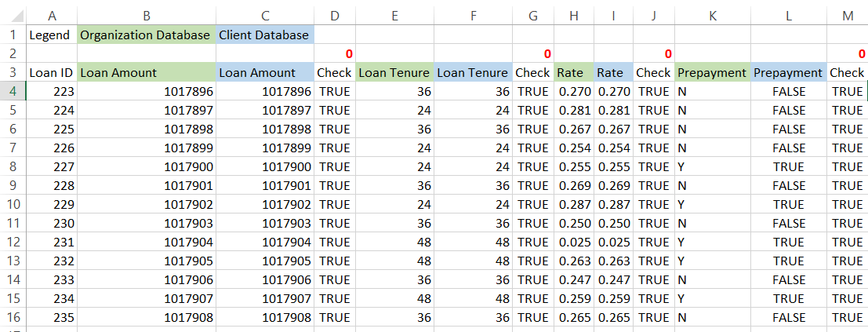Screen dimensions: 868x332
Task: Click the Loan ID header cell
Action: click(52, 72)
